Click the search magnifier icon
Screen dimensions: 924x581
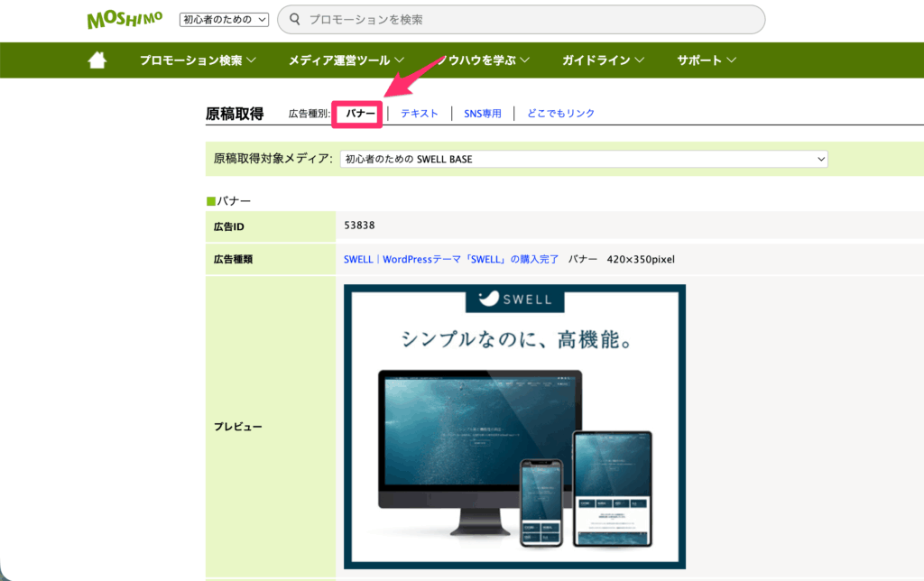295,20
